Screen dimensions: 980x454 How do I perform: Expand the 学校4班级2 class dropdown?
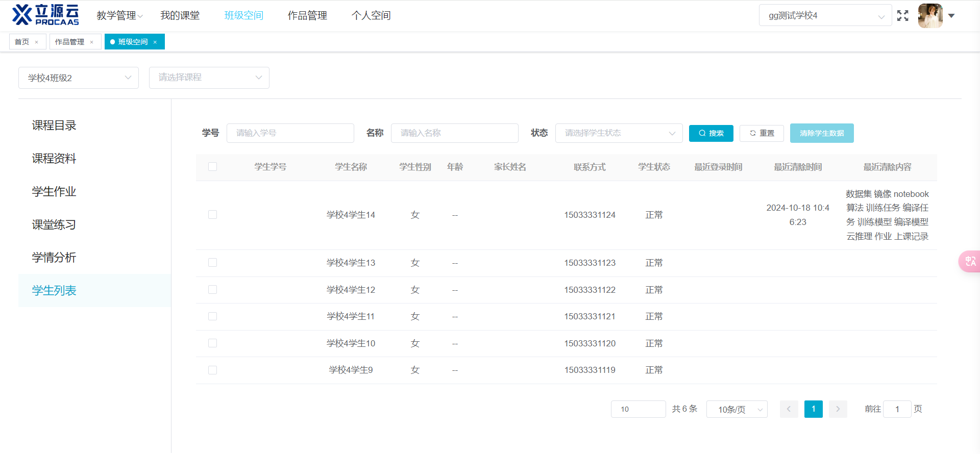pyautogui.click(x=79, y=78)
